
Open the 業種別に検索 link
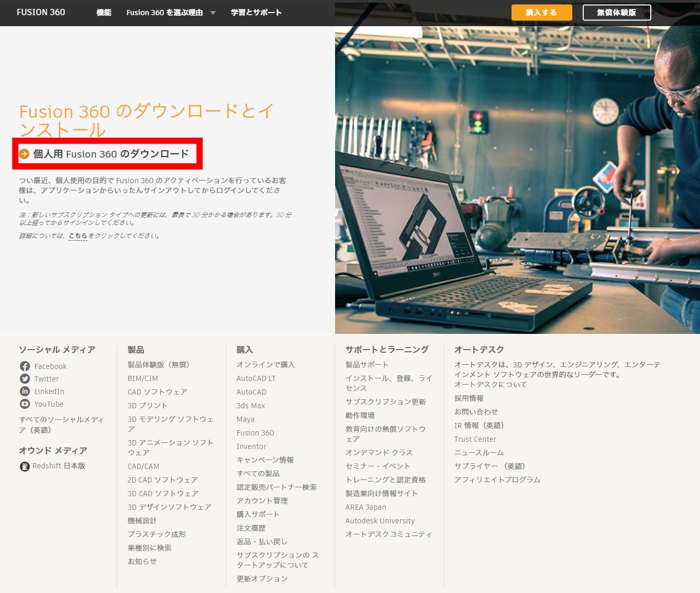150,548
